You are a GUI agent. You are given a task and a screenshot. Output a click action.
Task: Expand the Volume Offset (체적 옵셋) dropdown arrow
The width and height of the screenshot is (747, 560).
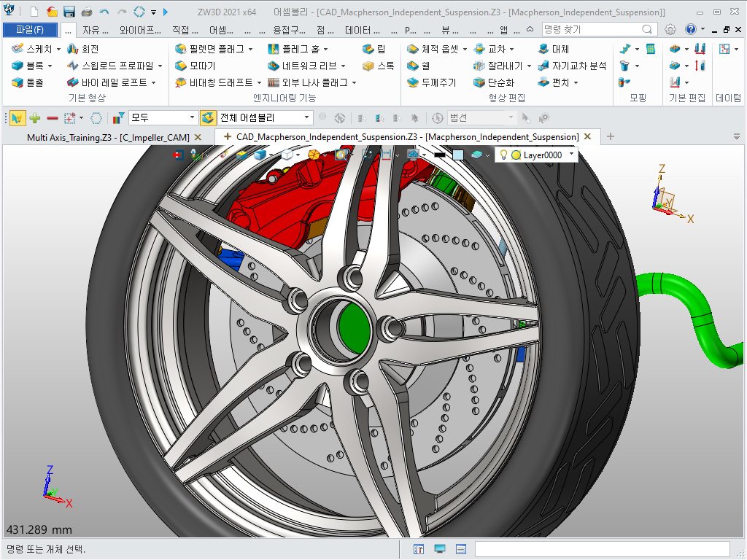(x=465, y=49)
